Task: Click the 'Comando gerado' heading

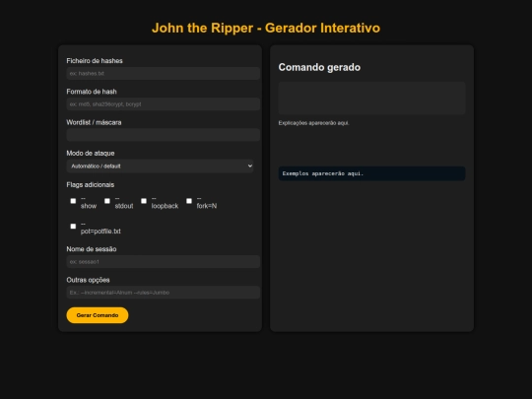Action: pos(319,67)
